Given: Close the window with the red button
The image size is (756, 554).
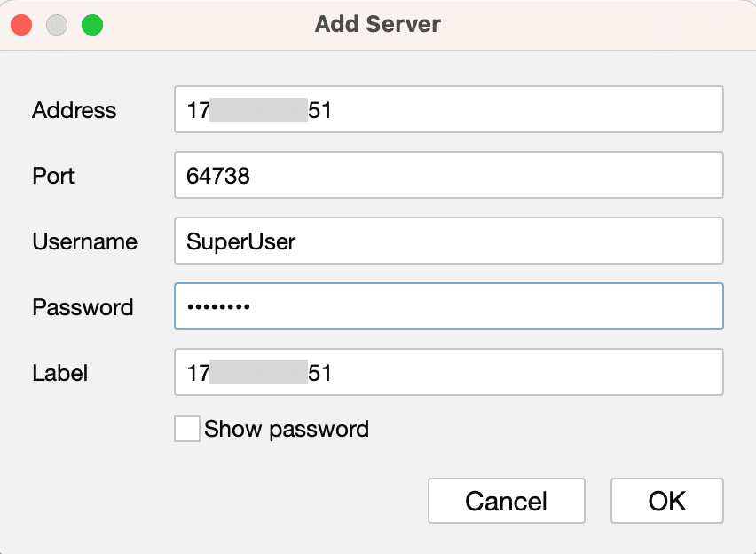Looking at the screenshot, I should pyautogui.click(x=21, y=25).
